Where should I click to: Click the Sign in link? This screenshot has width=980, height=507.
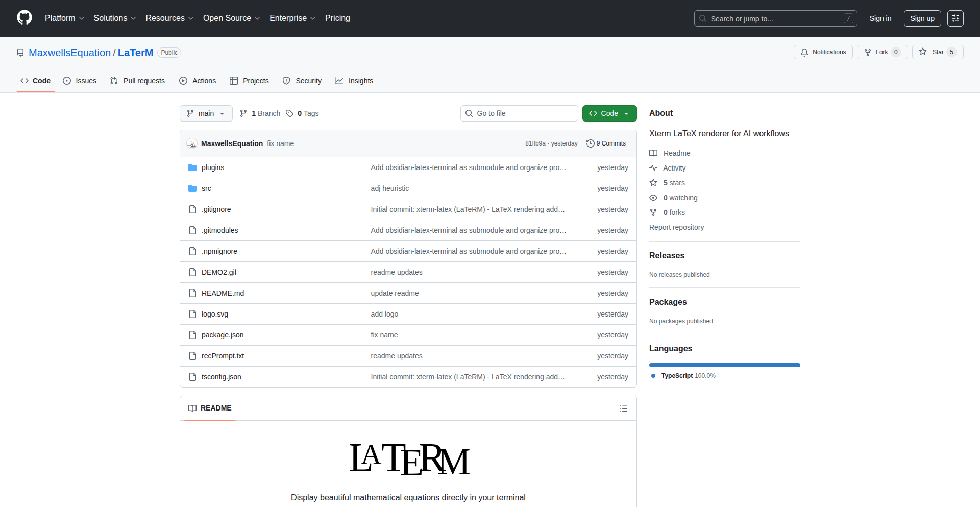pyautogui.click(x=880, y=18)
